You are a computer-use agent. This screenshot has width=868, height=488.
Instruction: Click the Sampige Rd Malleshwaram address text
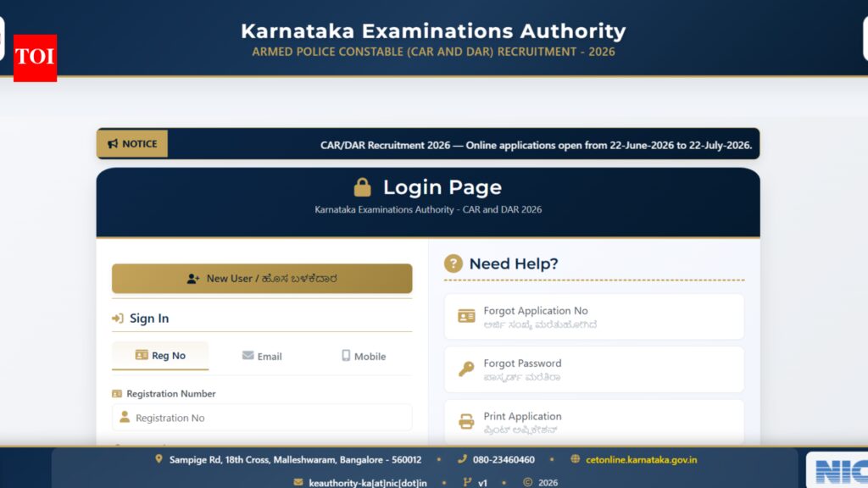295,460
